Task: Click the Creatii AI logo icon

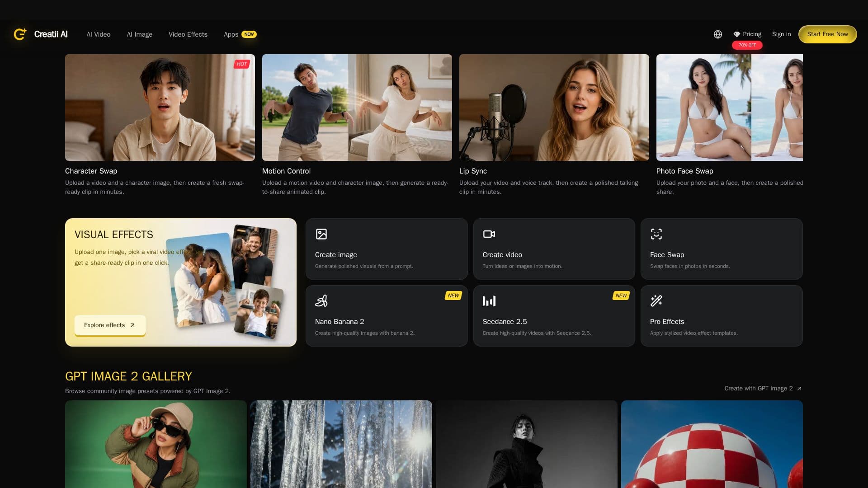Action: [20, 34]
